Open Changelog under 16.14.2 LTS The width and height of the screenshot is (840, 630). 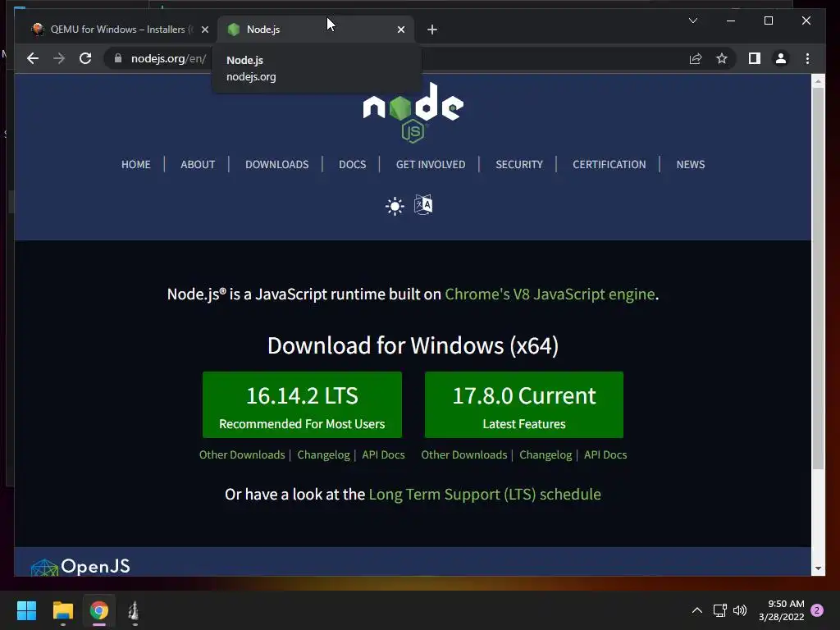323,454
